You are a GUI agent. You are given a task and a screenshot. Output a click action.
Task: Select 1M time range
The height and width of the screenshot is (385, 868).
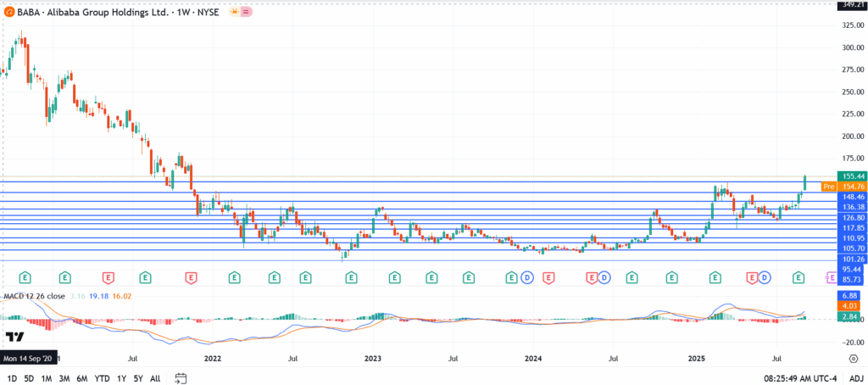click(47, 379)
